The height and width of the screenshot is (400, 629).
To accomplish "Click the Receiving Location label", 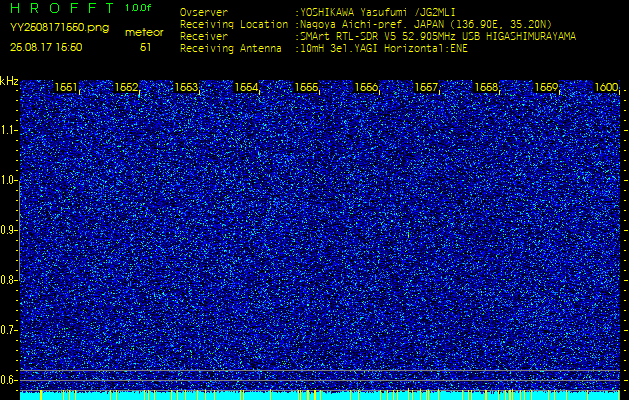I will coord(234,24).
